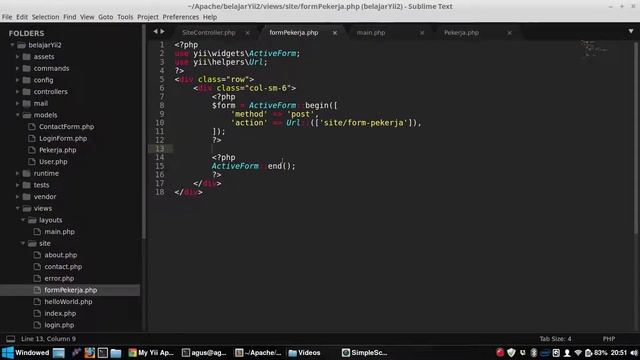
Task: Expand the mail folder
Action: click(18, 103)
